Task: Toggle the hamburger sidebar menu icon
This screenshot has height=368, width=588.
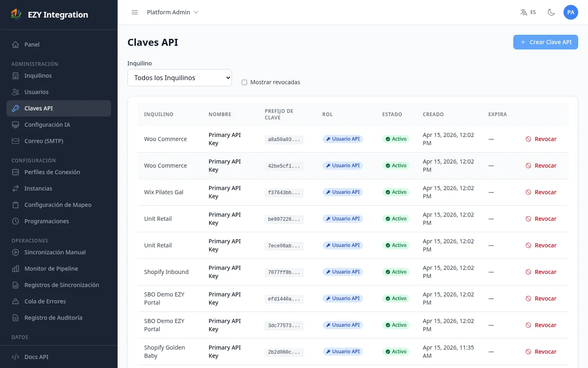Action: coord(135,12)
